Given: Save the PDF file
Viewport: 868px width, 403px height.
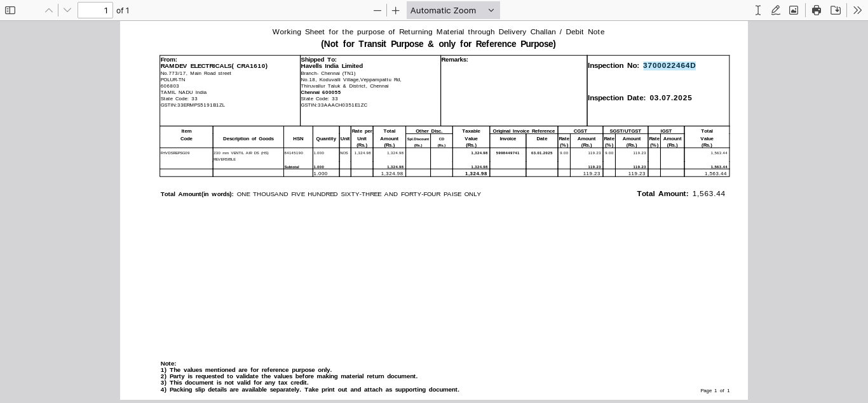Looking at the screenshot, I should (x=836, y=10).
